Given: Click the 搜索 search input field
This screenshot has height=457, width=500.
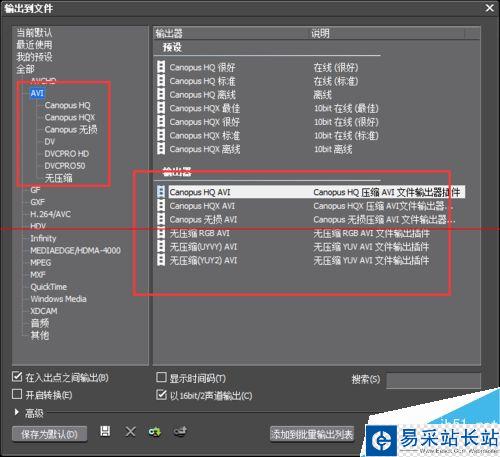Looking at the screenshot, I should click(x=433, y=380).
